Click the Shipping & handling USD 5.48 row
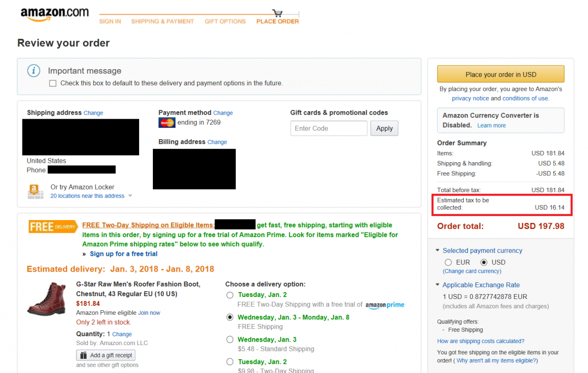This screenshot has height=373, width=588. 501,163
